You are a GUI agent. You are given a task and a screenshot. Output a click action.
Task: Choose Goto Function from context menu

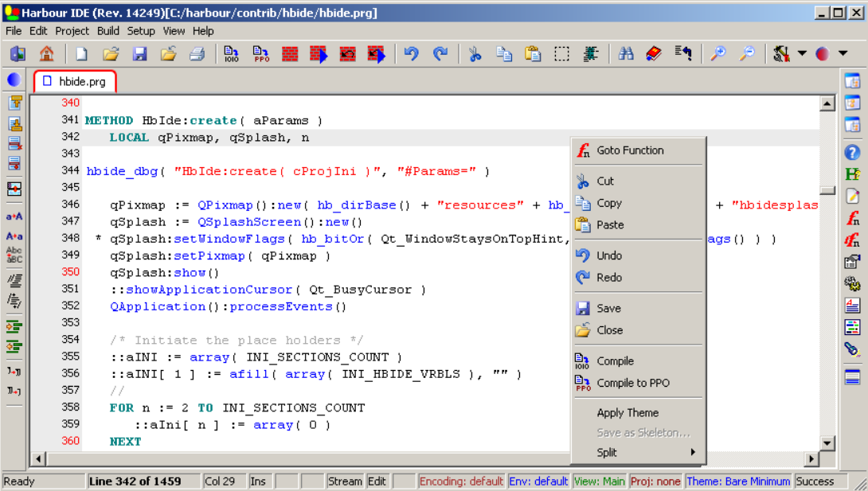point(629,150)
